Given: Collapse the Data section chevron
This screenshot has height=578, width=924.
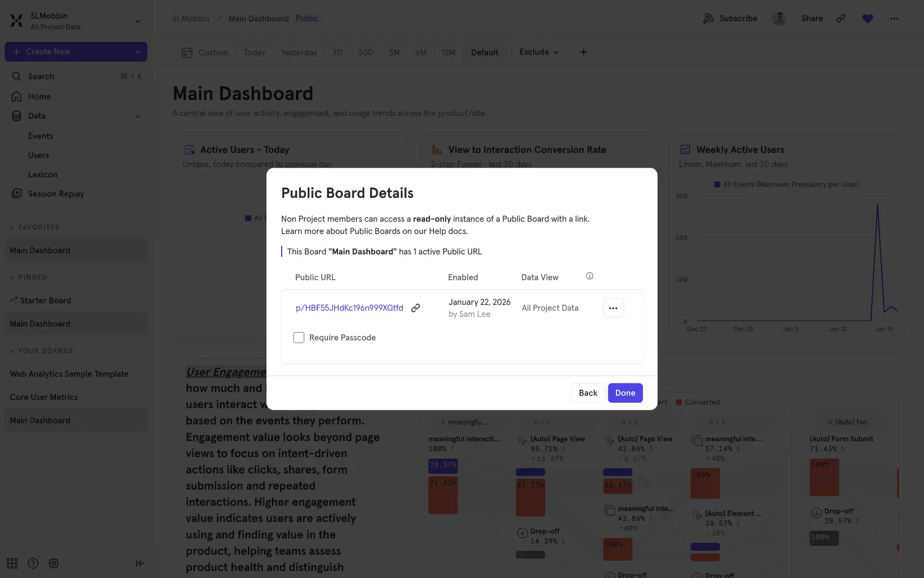Looking at the screenshot, I should tap(137, 116).
